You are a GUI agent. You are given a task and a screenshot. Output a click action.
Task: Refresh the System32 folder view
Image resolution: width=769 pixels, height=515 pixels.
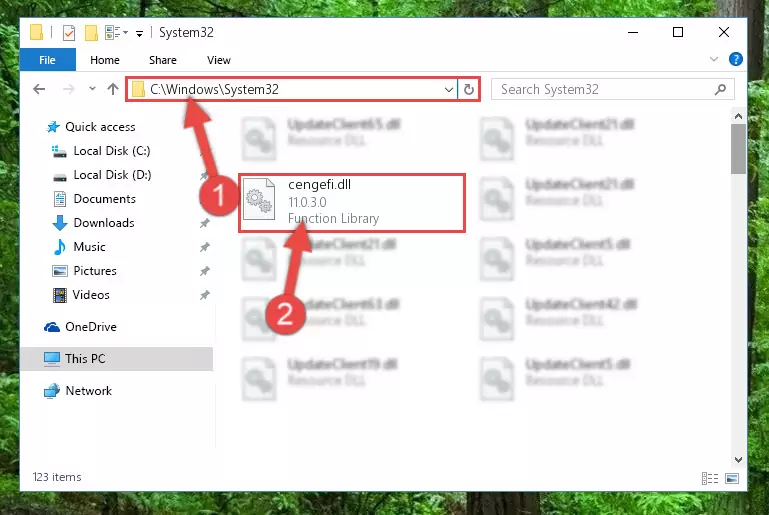click(x=469, y=89)
